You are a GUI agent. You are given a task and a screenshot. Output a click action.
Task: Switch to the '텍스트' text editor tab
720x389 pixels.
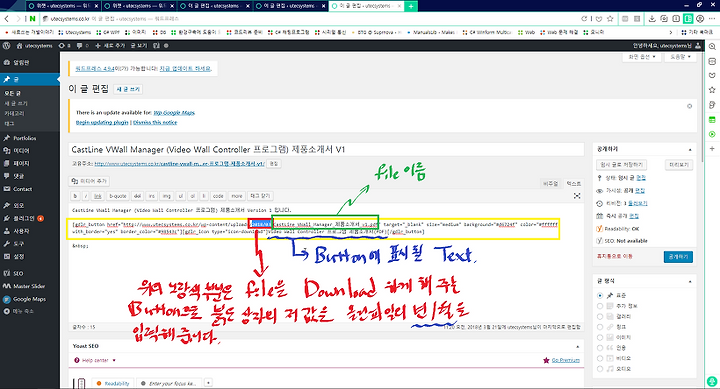(573, 184)
